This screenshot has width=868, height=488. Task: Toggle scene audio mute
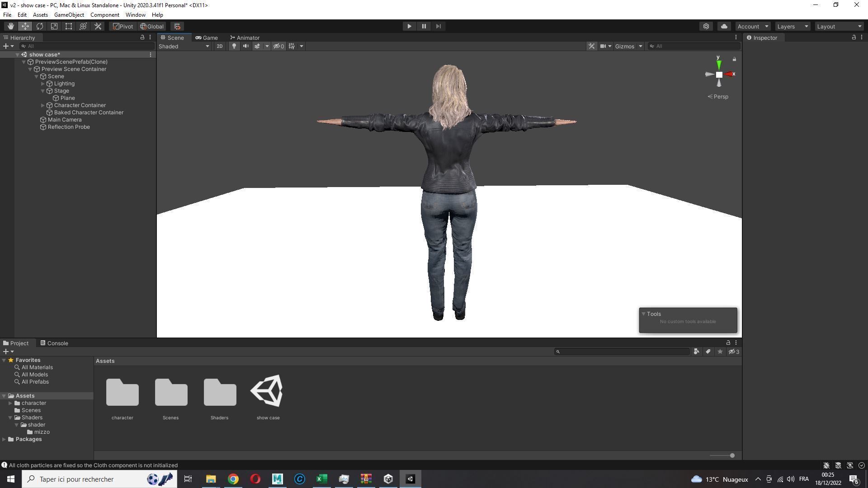(x=245, y=46)
